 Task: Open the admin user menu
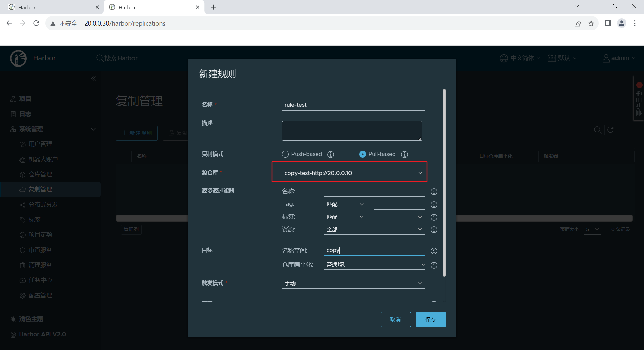[619, 58]
